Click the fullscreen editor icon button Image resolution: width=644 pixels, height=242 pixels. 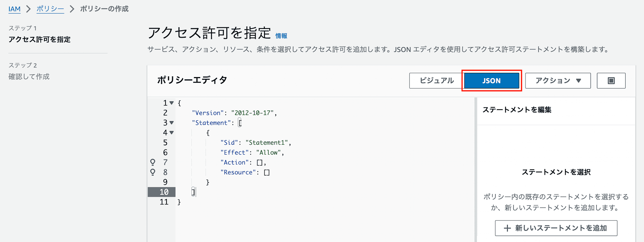pos(611,81)
